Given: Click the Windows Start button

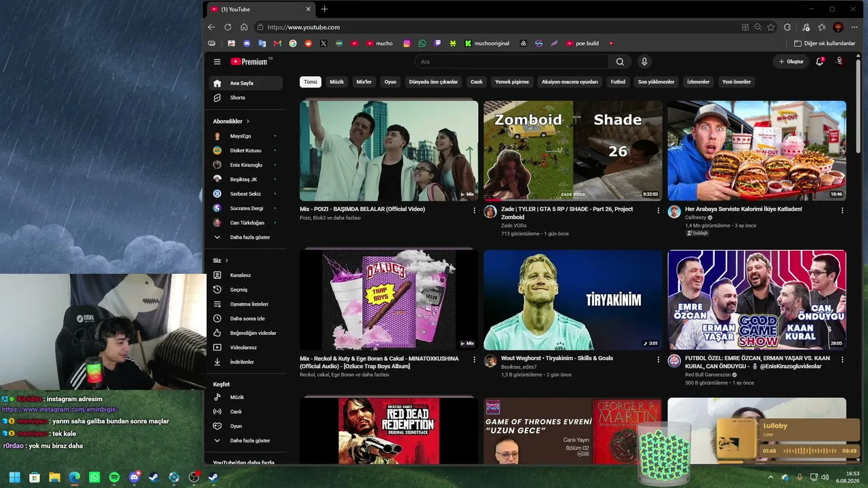Looking at the screenshot, I should tap(14, 477).
